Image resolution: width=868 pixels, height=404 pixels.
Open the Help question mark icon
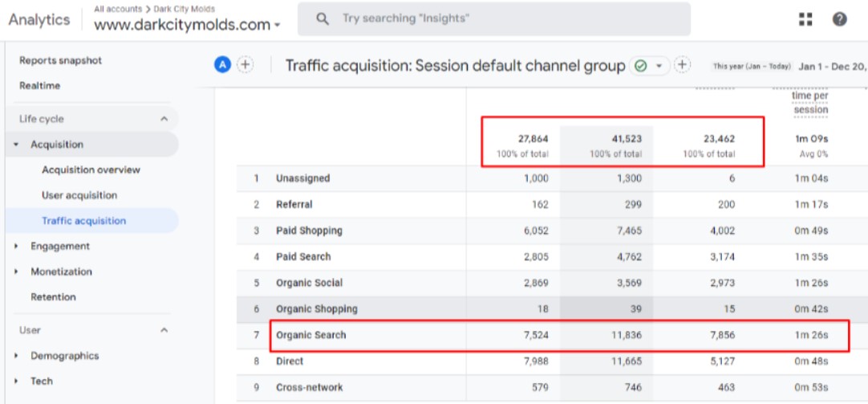pos(839,19)
